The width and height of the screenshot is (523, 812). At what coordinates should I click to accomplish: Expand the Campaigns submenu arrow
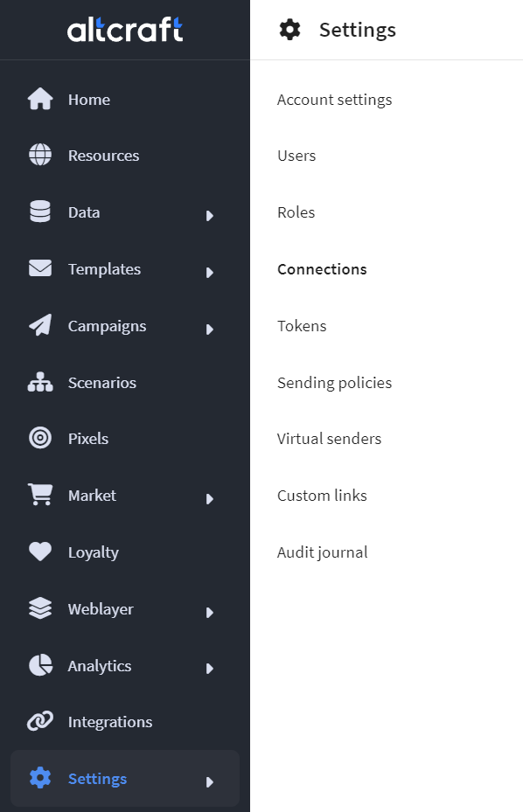click(209, 330)
